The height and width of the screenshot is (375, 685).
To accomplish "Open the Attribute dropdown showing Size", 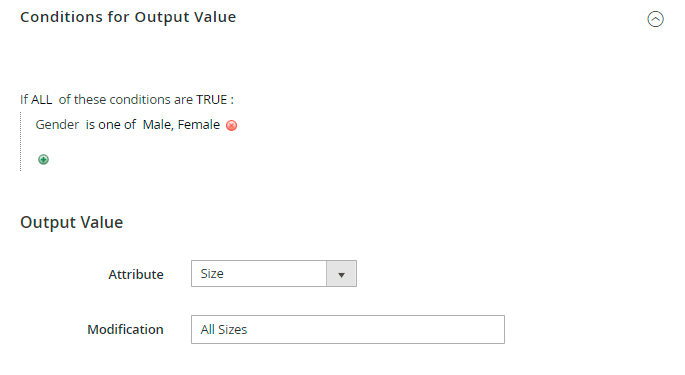I will click(x=273, y=274).
